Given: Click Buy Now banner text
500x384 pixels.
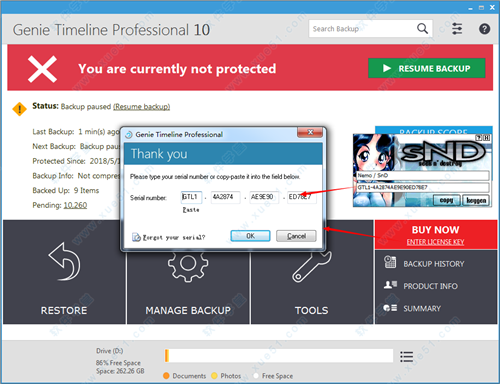Looking at the screenshot, I should coord(435,230).
